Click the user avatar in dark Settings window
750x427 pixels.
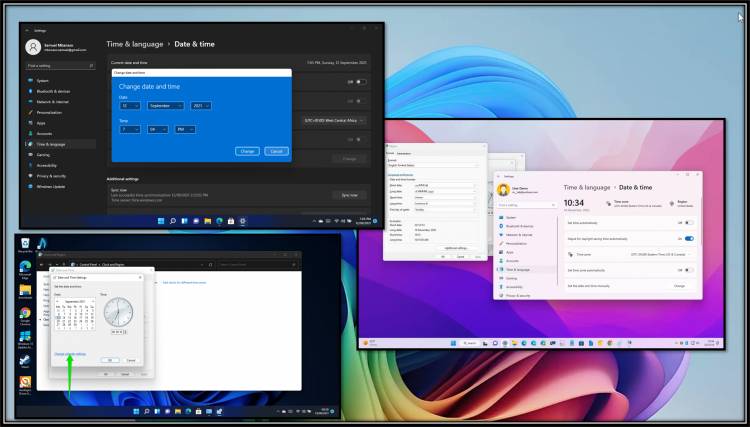33,47
